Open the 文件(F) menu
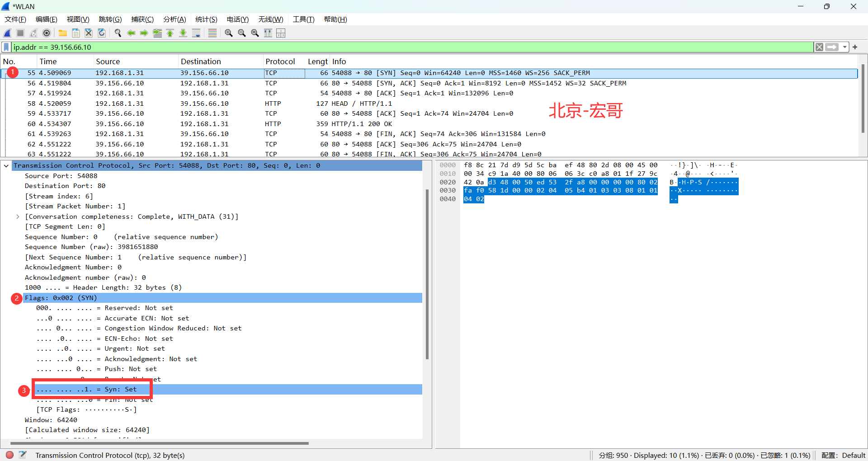Screen dimensions: 868x461 (x=15, y=19)
